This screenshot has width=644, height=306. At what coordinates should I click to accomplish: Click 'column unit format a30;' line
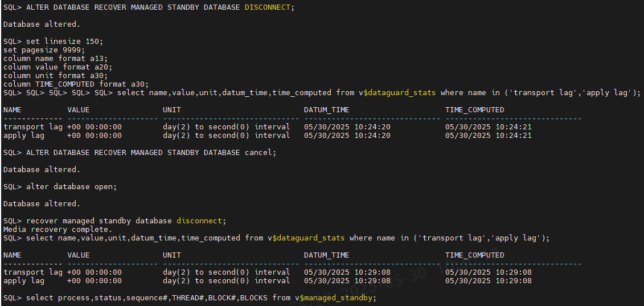pyautogui.click(x=55, y=76)
